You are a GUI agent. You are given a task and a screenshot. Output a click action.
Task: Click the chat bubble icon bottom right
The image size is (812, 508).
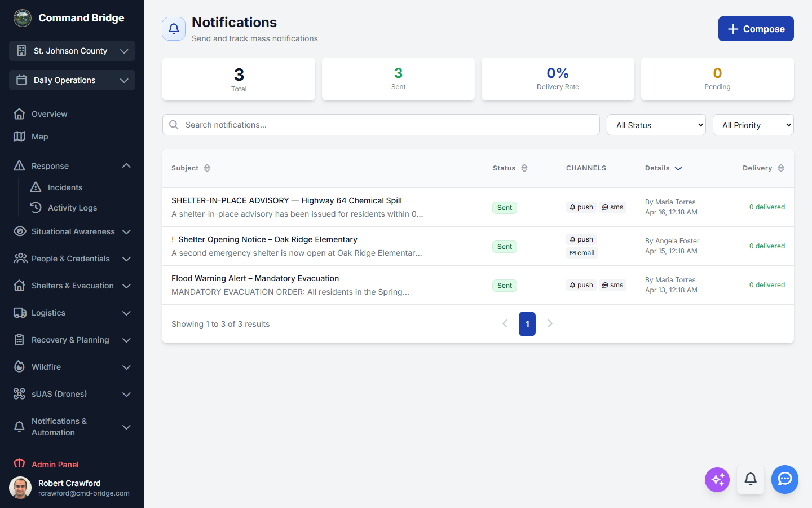point(784,479)
